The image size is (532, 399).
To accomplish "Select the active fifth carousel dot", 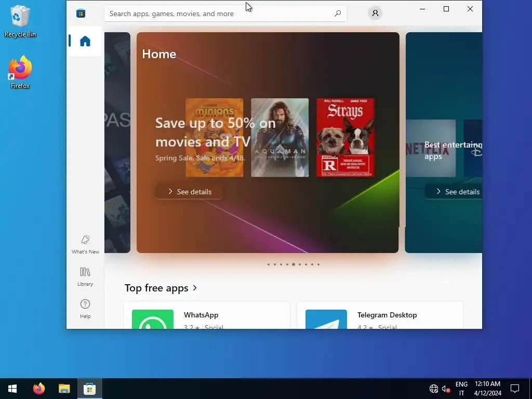I will pos(294,264).
